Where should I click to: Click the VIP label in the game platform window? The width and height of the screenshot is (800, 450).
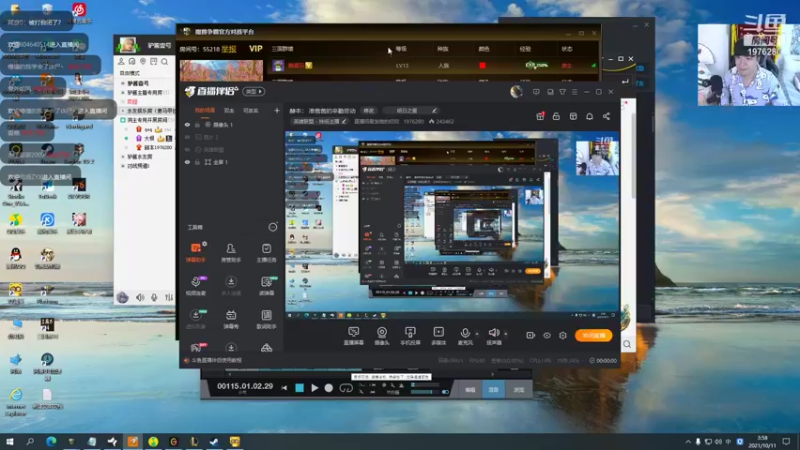pos(256,49)
